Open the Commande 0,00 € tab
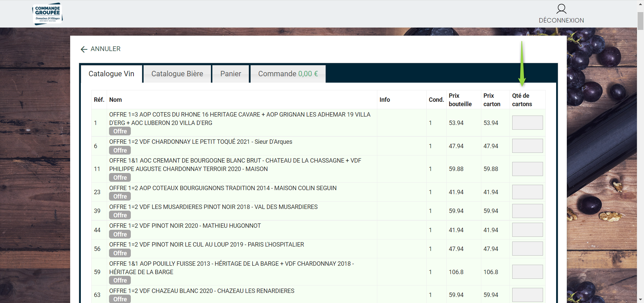 [x=288, y=74]
